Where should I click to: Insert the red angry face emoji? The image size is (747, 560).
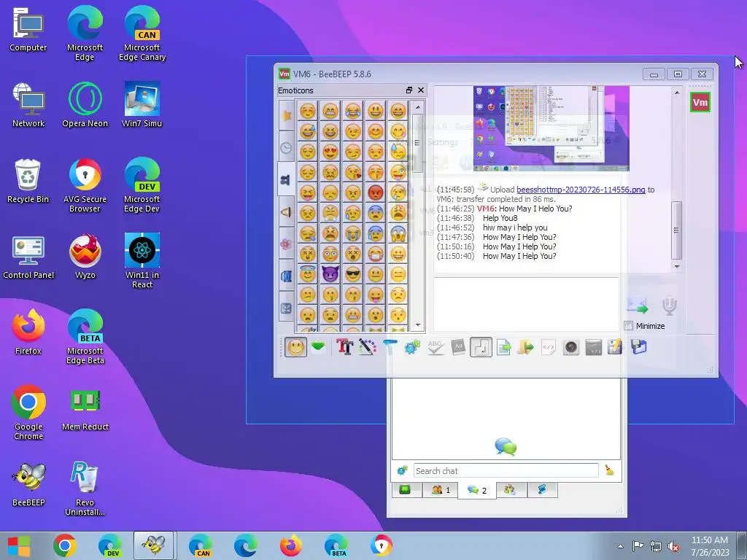tap(376, 192)
